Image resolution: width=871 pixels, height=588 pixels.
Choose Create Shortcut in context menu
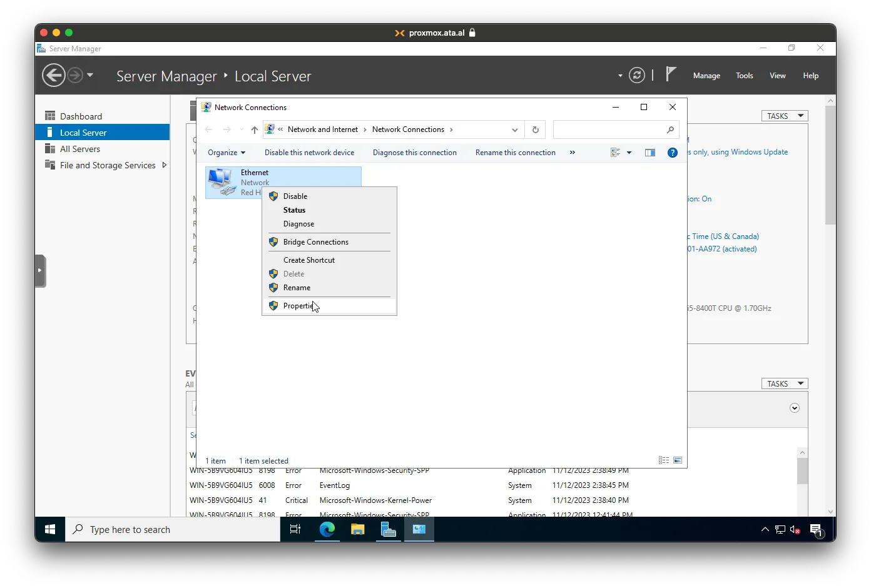[x=330, y=260]
